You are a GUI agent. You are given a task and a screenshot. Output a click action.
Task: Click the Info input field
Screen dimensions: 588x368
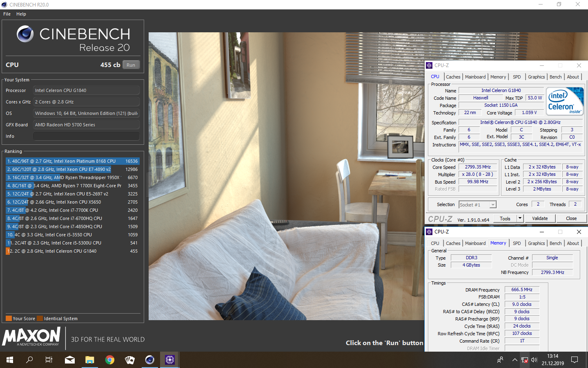tap(86, 136)
